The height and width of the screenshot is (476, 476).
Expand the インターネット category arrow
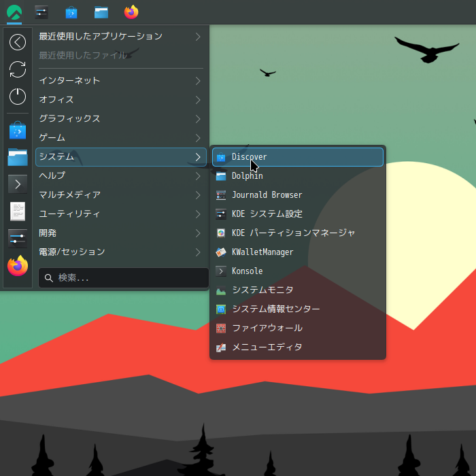click(198, 81)
